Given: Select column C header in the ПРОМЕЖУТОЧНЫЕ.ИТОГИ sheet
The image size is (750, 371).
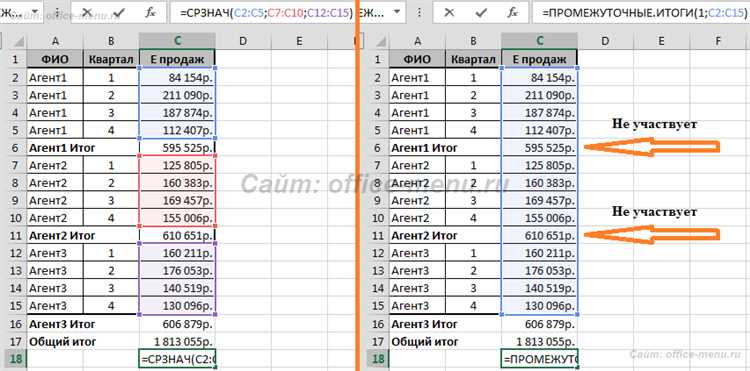Looking at the screenshot, I should coord(540,42).
